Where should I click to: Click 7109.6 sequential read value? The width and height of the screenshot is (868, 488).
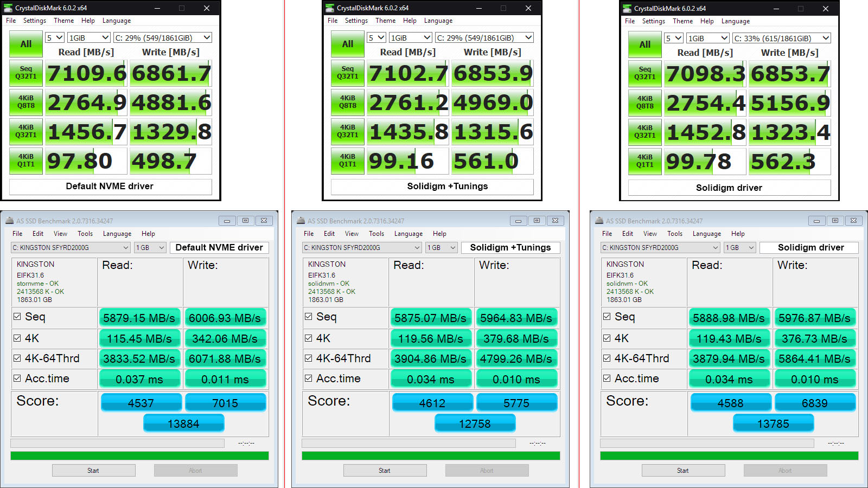(87, 73)
